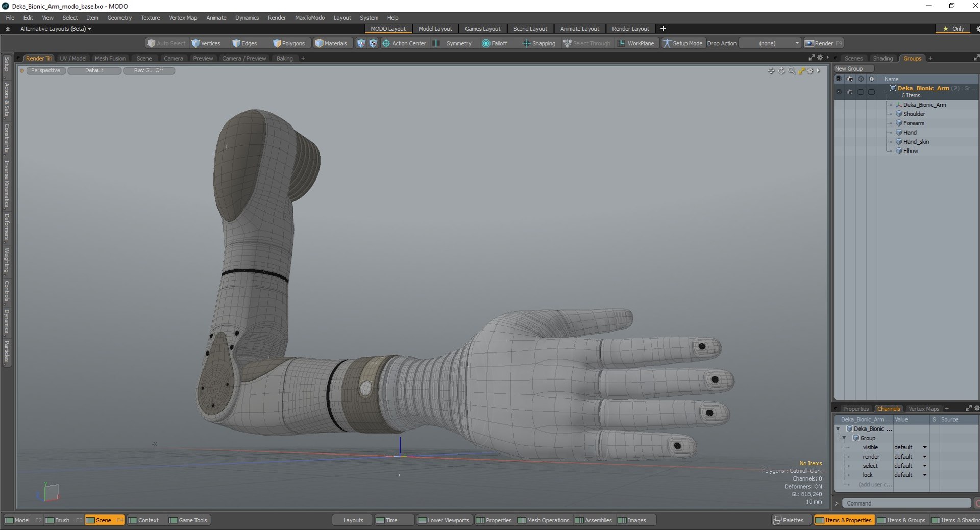The width and height of the screenshot is (980, 530).
Task: Toggle Snapping
Action: point(539,43)
